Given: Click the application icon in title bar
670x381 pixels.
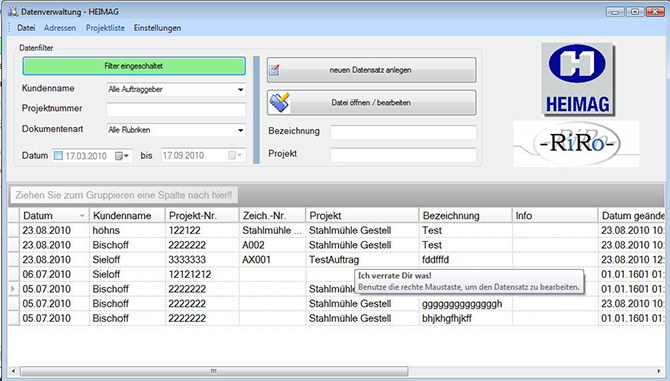Looking at the screenshot, I should [x=13, y=12].
